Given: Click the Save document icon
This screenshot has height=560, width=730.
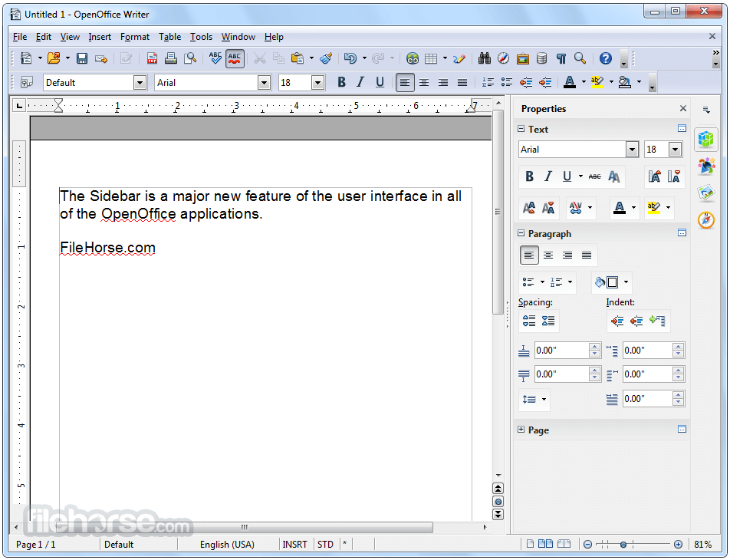Looking at the screenshot, I should tap(82, 58).
